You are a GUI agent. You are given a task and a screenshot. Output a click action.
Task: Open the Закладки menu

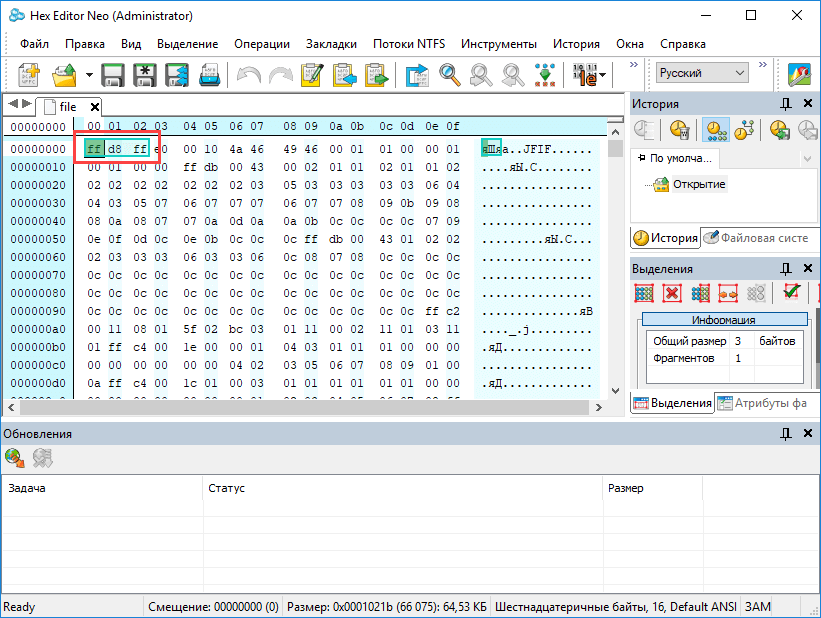coord(330,44)
